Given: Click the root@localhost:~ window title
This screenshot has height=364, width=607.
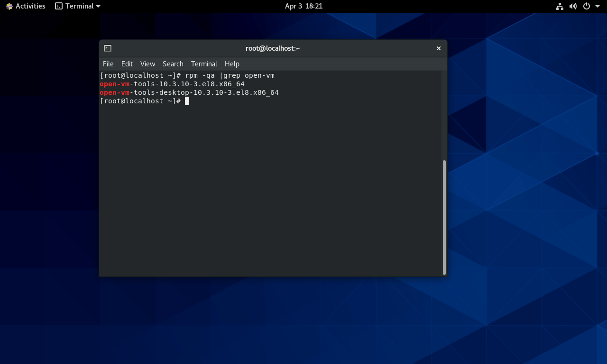Looking at the screenshot, I should click(x=273, y=48).
